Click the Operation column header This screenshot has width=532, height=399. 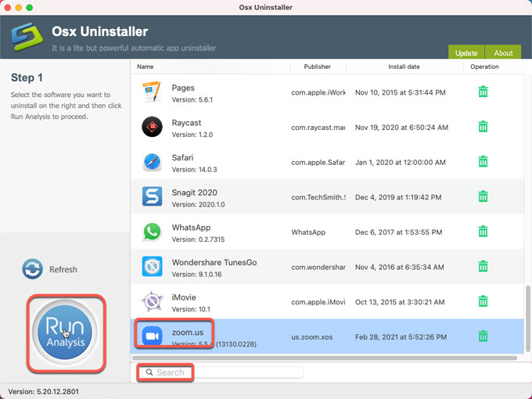484,66
